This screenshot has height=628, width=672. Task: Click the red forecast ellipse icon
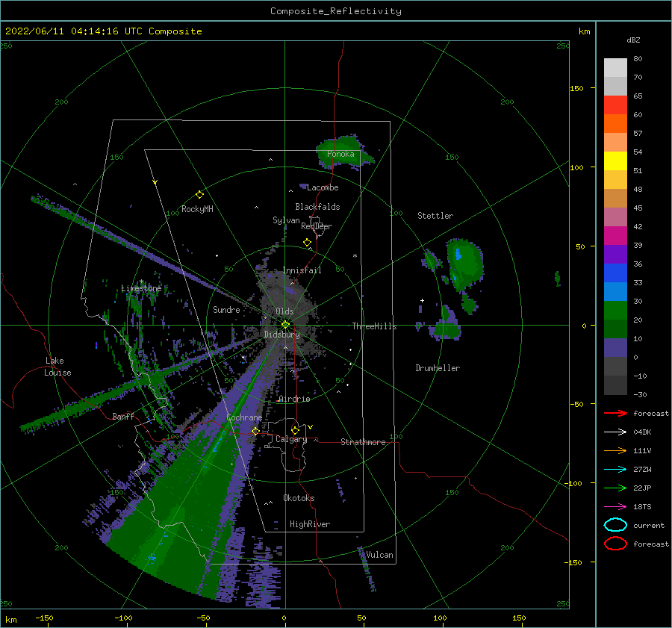coord(615,544)
